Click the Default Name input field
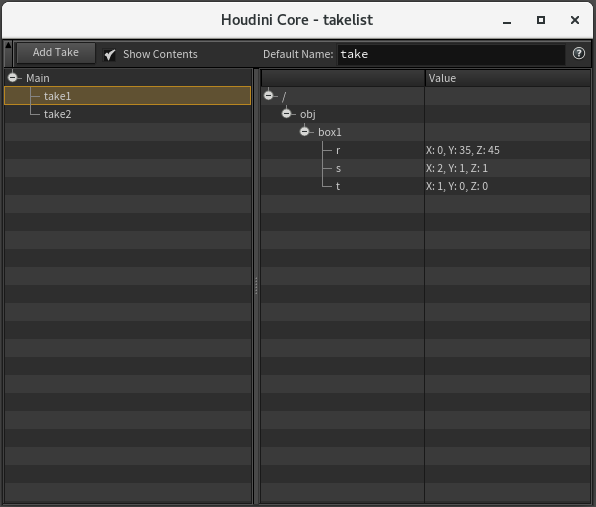Image resolution: width=596 pixels, height=507 pixels. tap(451, 54)
